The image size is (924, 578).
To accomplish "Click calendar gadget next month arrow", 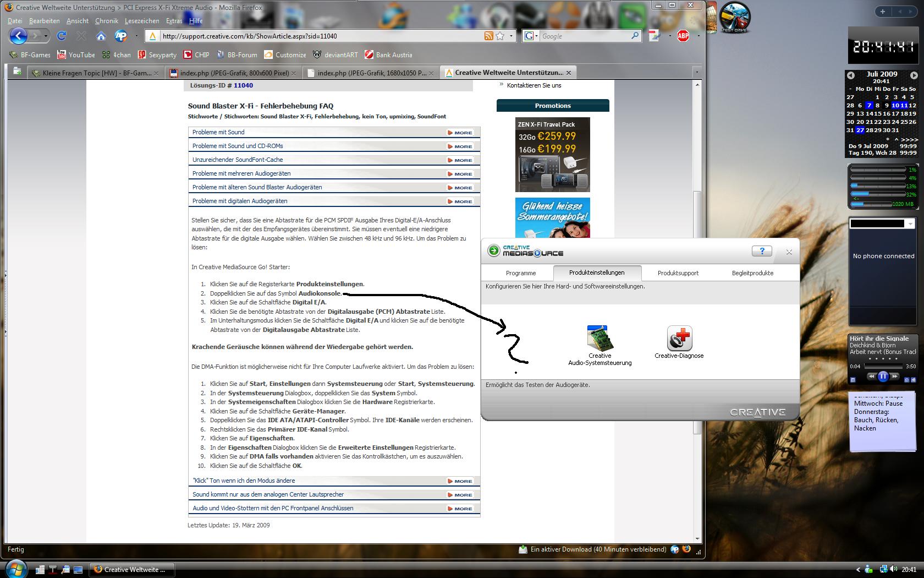I will [x=914, y=75].
